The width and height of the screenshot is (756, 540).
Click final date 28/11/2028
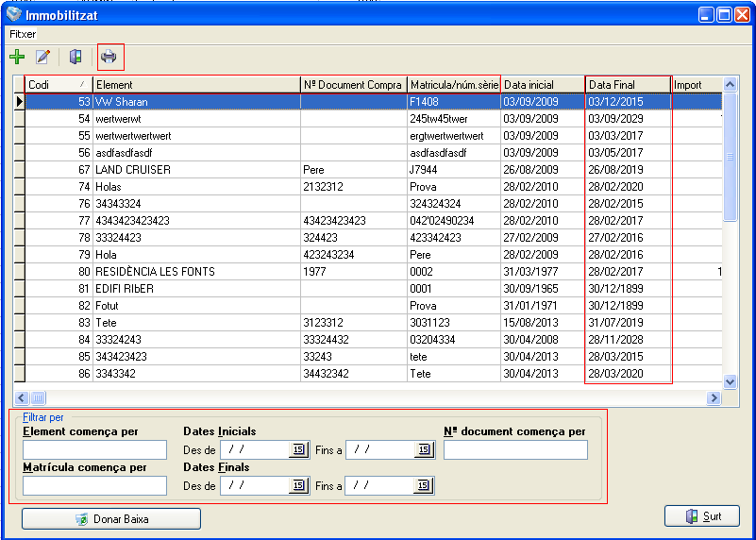[629, 340]
